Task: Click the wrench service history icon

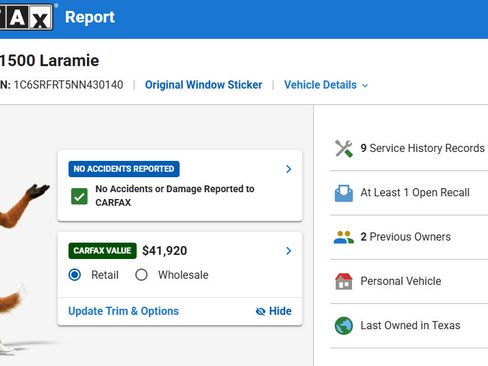Action: (x=344, y=148)
